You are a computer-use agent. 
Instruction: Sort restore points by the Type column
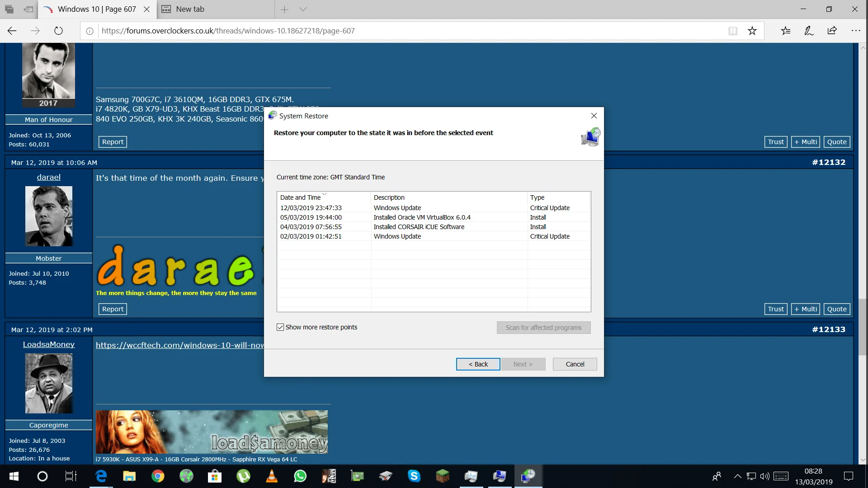point(559,197)
